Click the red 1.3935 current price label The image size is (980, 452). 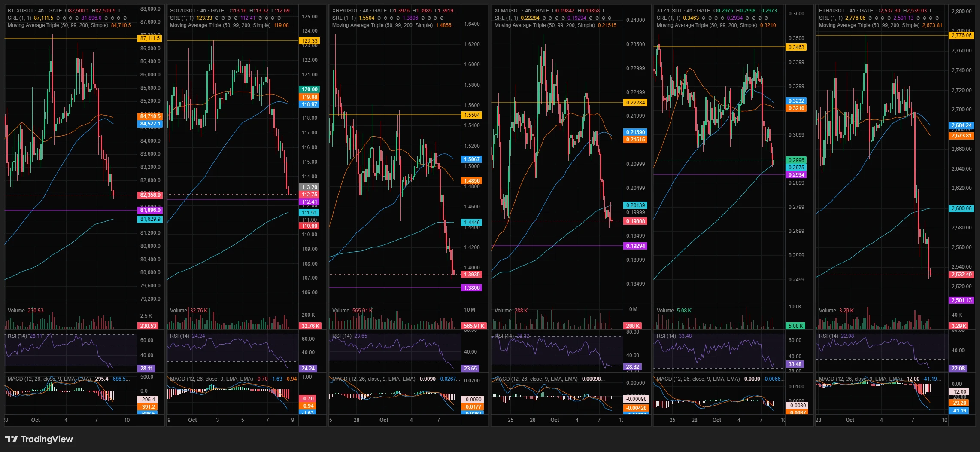(x=471, y=275)
